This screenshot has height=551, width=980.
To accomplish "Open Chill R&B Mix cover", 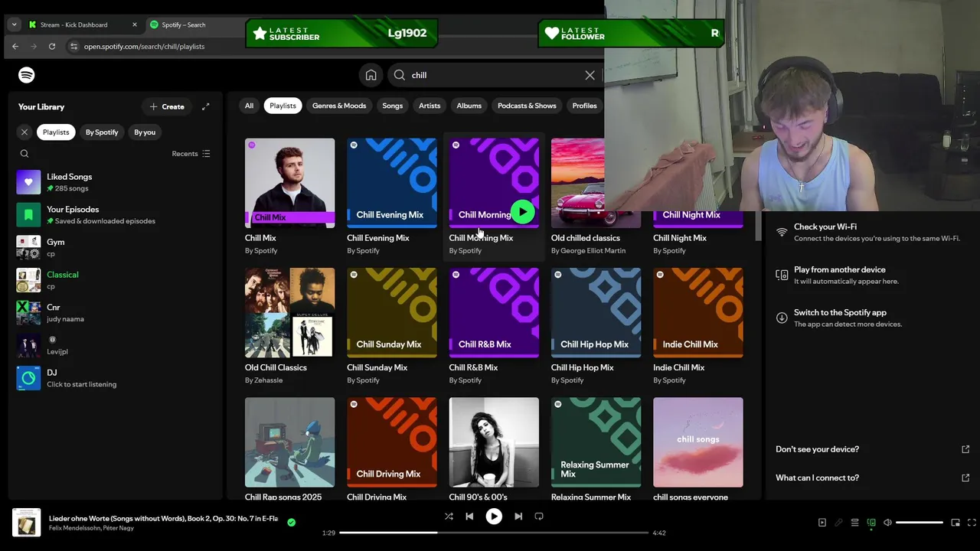I will click(x=494, y=312).
